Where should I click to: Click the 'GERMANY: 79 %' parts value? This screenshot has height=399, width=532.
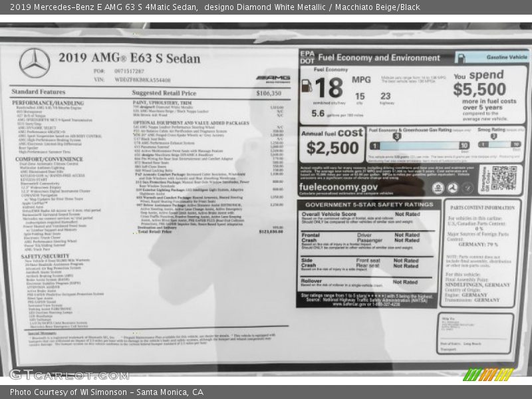point(478,244)
